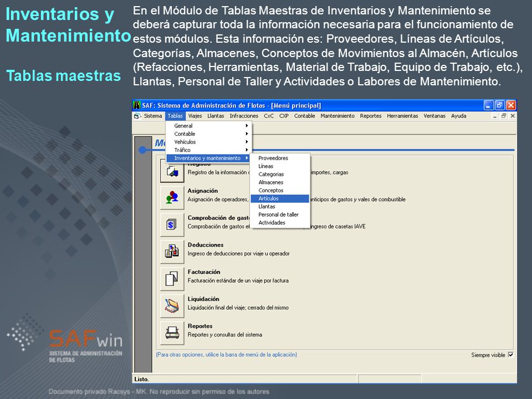Open the Asignación module icon
The height and width of the screenshot is (399, 532).
click(x=172, y=197)
